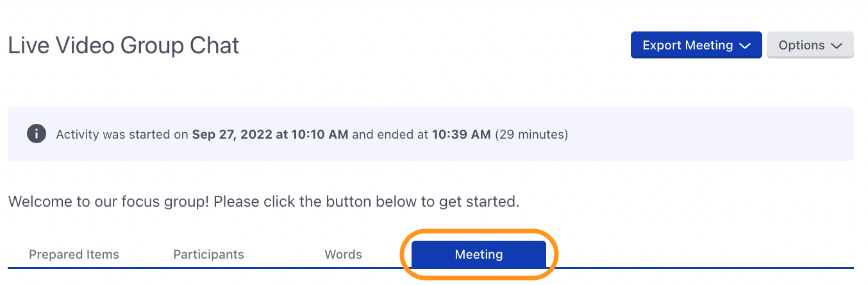Click the "Export Meeting" label text

pos(688,46)
